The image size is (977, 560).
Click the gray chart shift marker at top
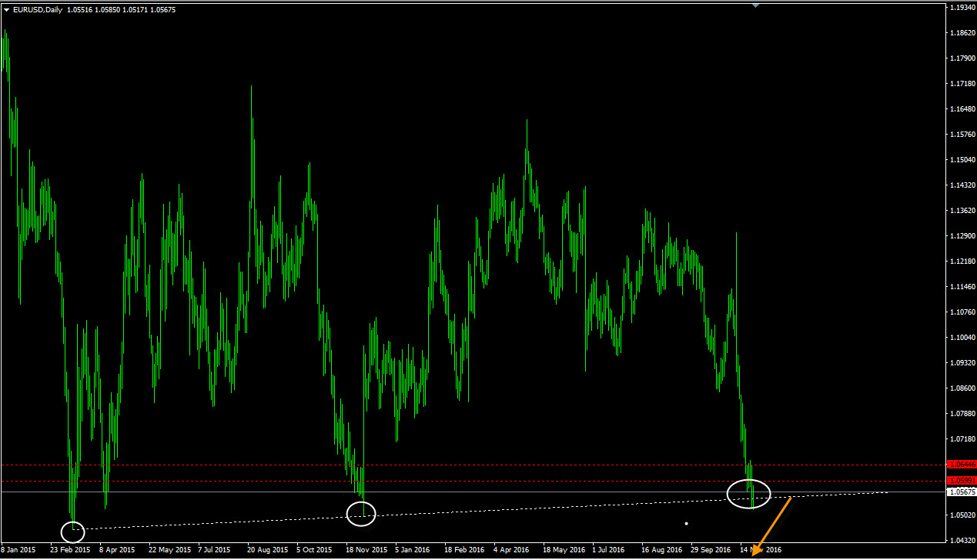(756, 5)
